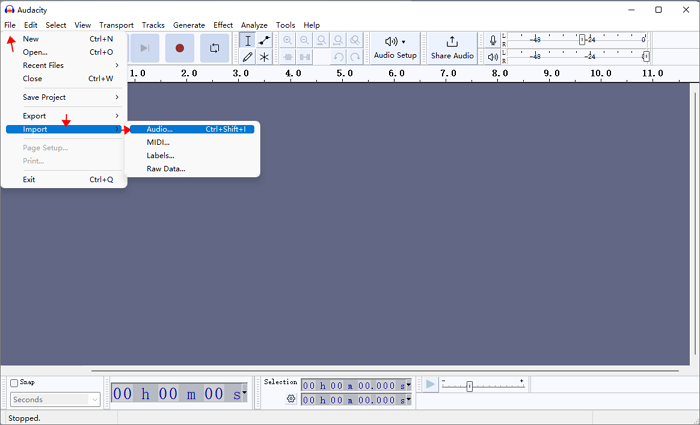Image resolution: width=700 pixels, height=425 pixels.
Task: Select Raw Data... import option
Action: click(166, 168)
